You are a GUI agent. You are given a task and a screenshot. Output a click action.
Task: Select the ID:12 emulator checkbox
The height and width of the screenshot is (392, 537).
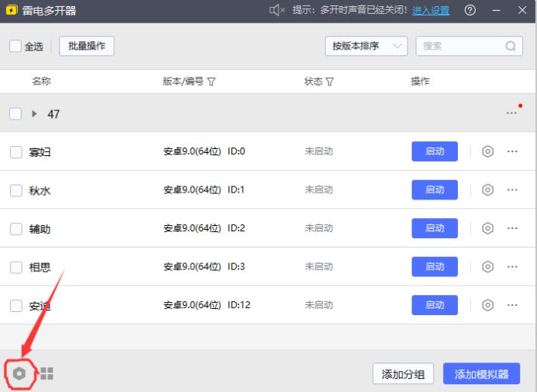click(x=16, y=305)
